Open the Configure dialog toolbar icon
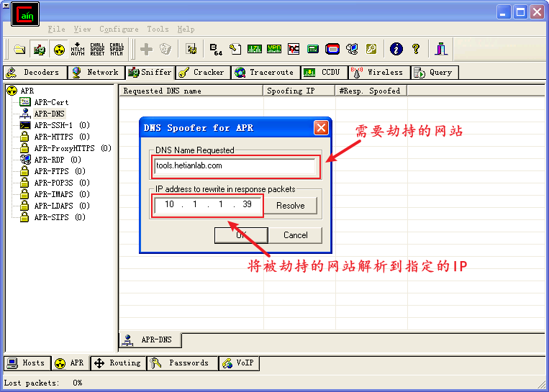This screenshot has width=549, height=392. 191,49
